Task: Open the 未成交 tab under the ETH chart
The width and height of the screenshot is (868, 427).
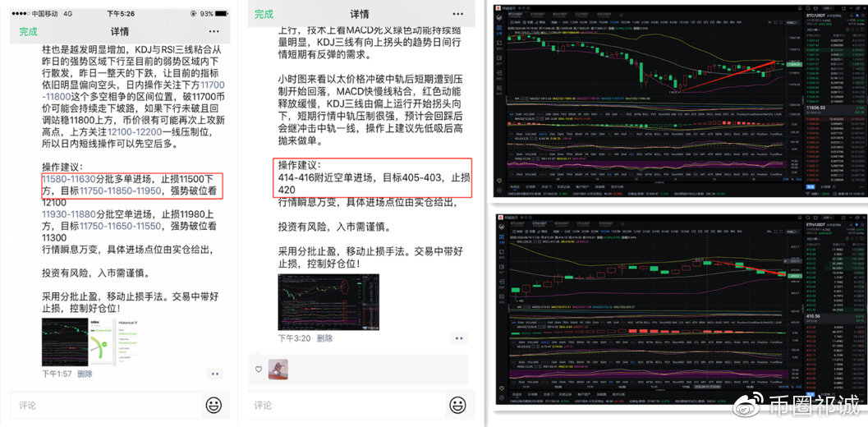Action: [x=517, y=396]
